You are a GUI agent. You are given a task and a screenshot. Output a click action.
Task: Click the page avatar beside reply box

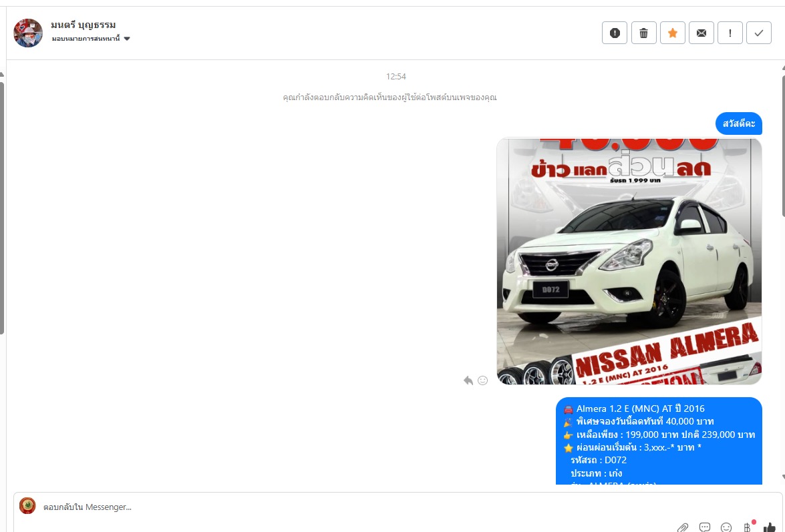[x=27, y=506]
